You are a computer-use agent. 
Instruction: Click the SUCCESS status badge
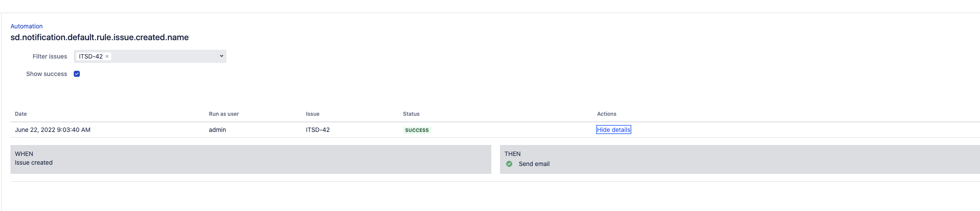417,130
